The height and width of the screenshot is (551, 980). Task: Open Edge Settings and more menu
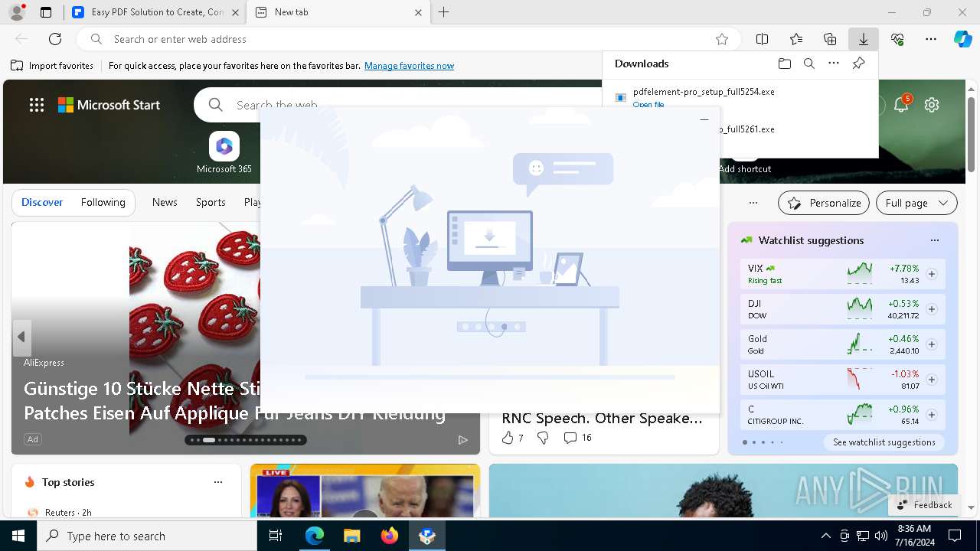pyautogui.click(x=931, y=39)
